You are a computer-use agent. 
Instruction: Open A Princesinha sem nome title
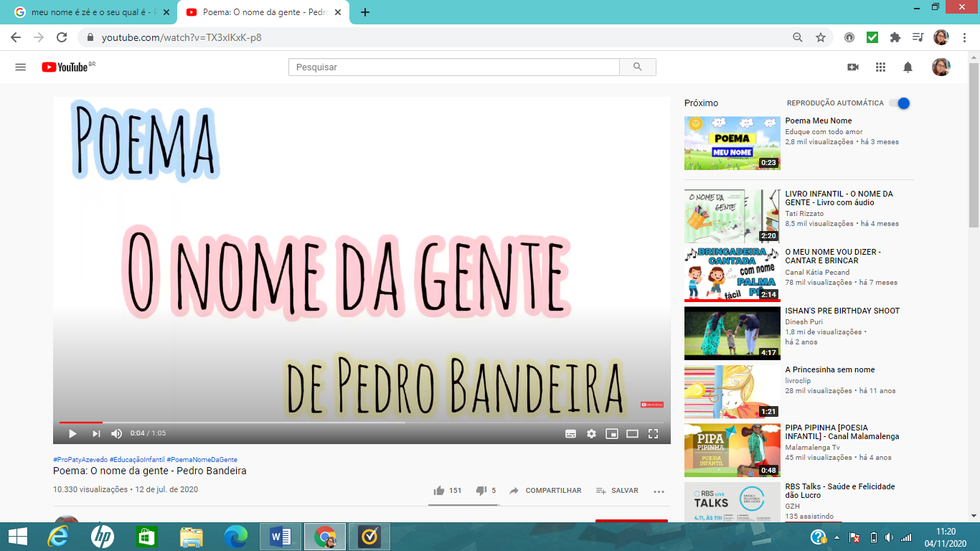tap(830, 369)
